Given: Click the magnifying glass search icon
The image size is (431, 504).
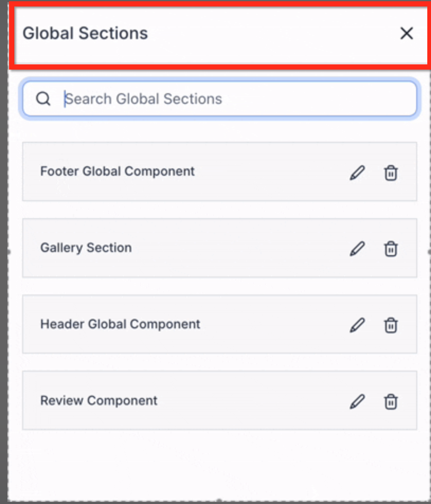Looking at the screenshot, I should coord(43,98).
